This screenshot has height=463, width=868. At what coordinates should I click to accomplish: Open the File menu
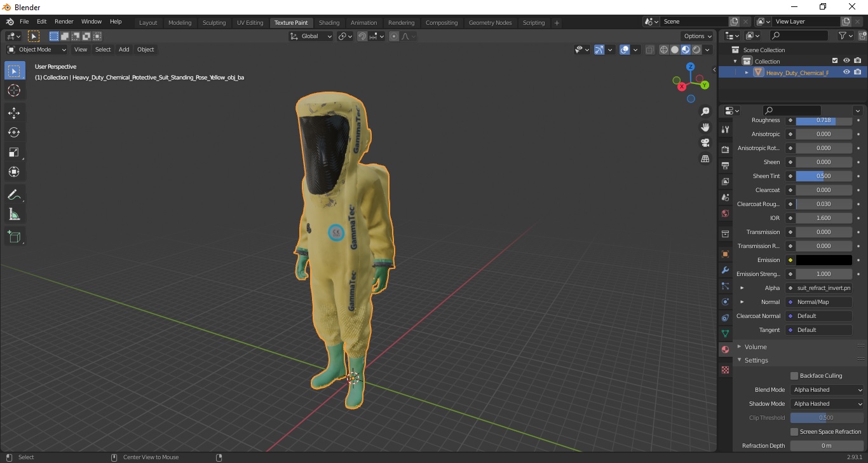pos(24,22)
